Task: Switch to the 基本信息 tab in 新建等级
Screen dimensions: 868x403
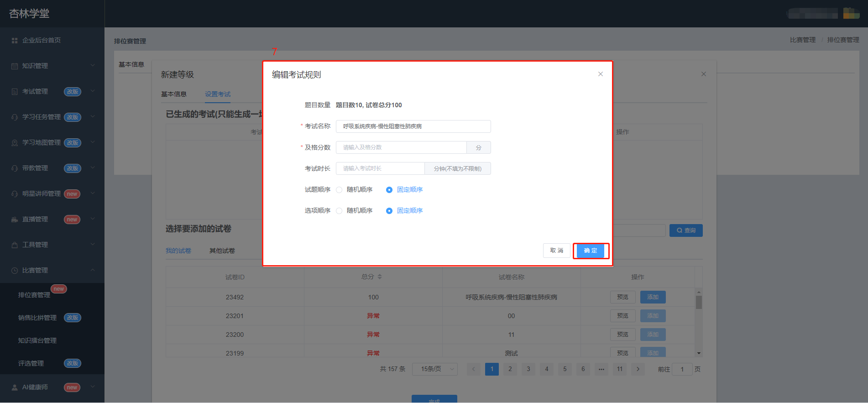Action: [x=174, y=94]
